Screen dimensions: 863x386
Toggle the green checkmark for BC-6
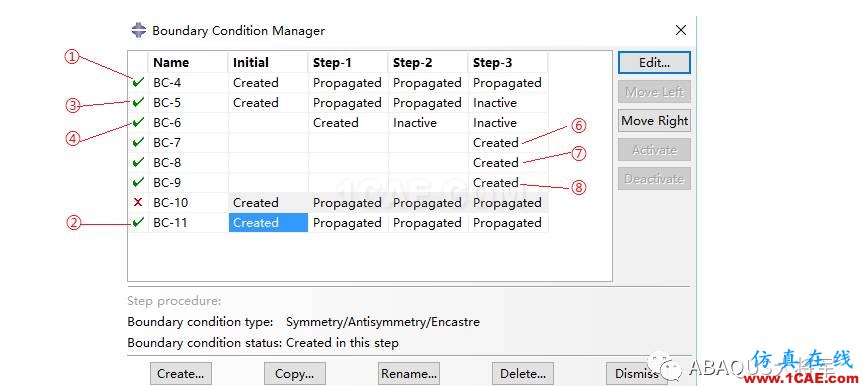pyautogui.click(x=138, y=122)
